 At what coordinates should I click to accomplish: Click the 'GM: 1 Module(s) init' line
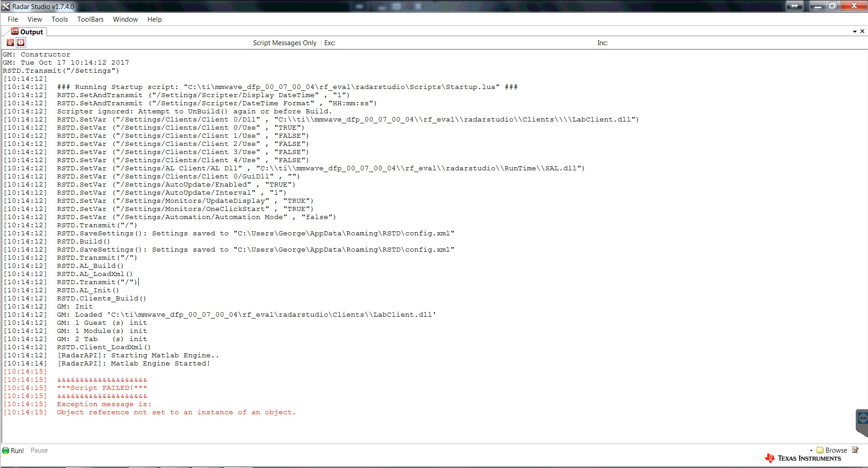point(102,331)
